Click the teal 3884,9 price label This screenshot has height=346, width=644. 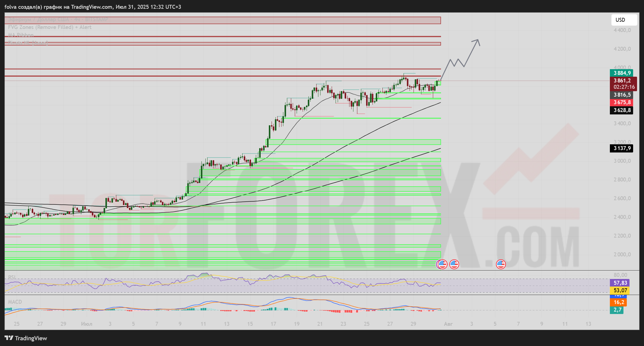(x=622, y=73)
